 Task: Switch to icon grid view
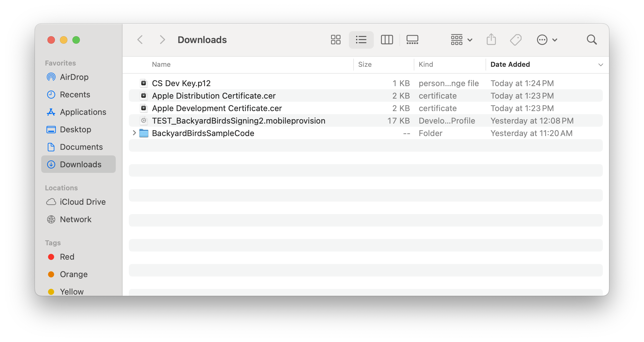point(336,40)
